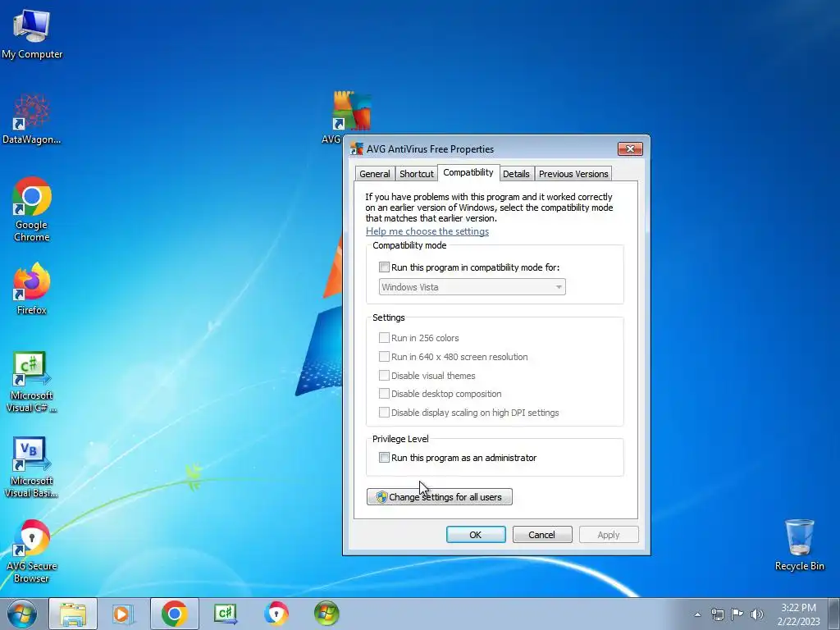840x630 pixels.
Task: Open My Computer desktop icon
Action: point(32,34)
